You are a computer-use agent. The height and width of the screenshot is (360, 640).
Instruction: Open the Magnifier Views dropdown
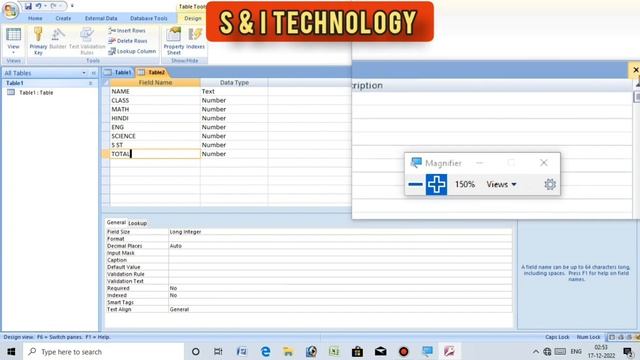coord(501,184)
